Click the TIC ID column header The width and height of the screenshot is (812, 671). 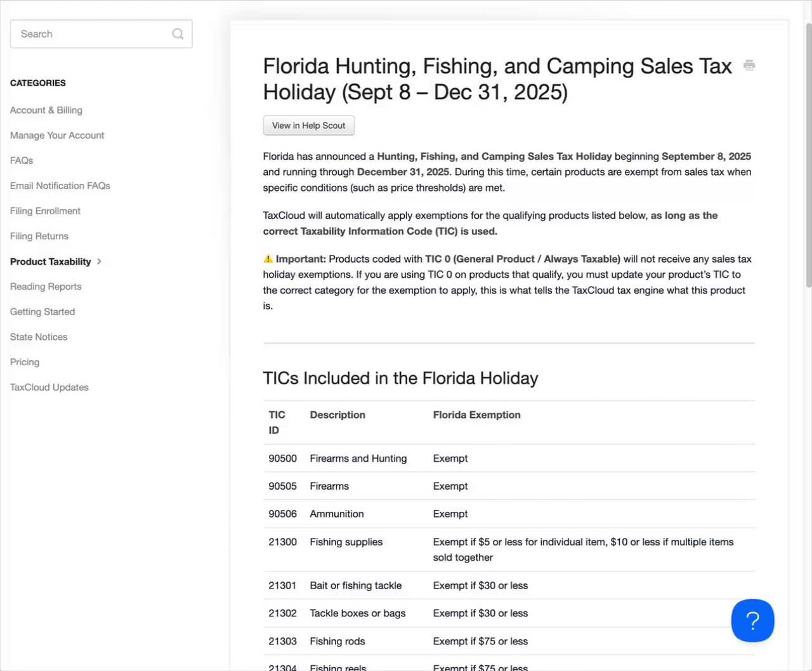pyautogui.click(x=277, y=422)
